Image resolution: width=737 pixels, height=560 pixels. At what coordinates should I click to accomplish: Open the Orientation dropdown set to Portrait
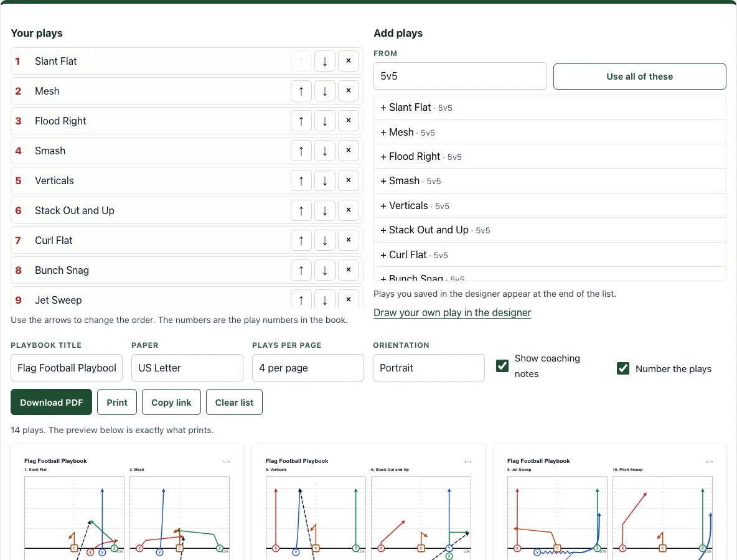429,368
